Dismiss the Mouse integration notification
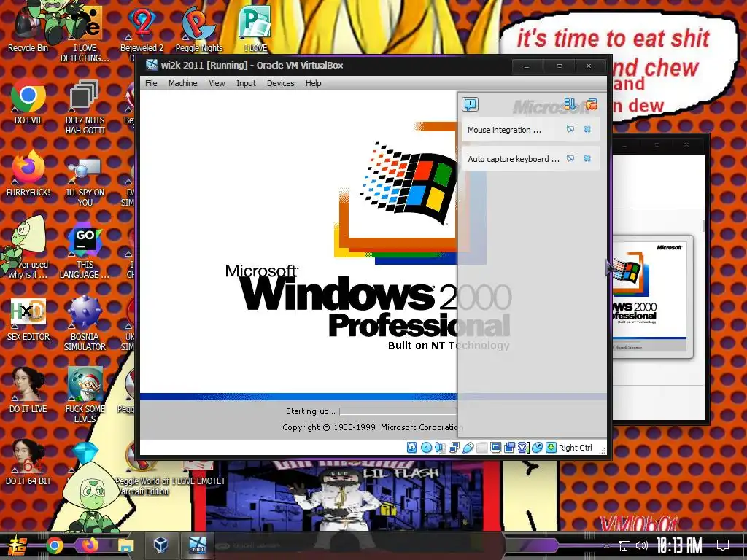 (x=587, y=130)
